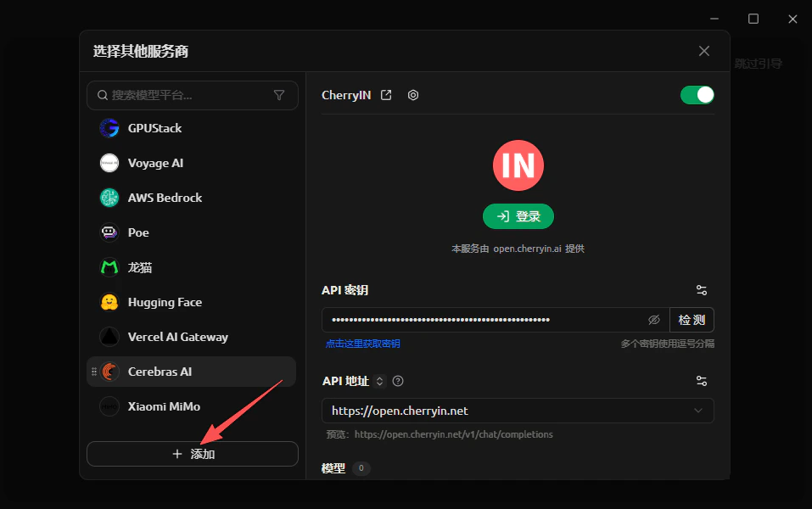Expand the API address dropdown chevron
The height and width of the screenshot is (509, 812).
[698, 411]
